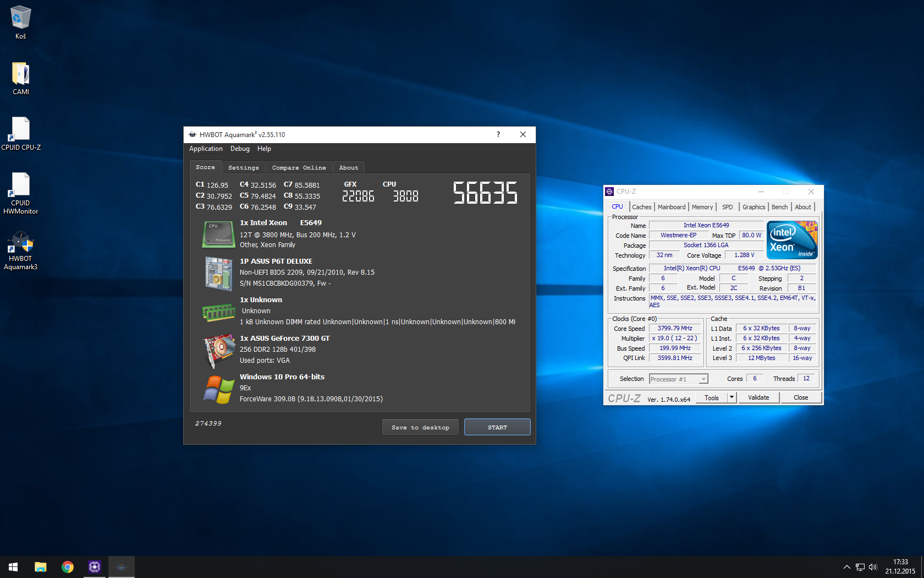This screenshot has height=578, width=924.
Task: Click the Threads value 12 in CPU-Z
Action: click(x=806, y=378)
